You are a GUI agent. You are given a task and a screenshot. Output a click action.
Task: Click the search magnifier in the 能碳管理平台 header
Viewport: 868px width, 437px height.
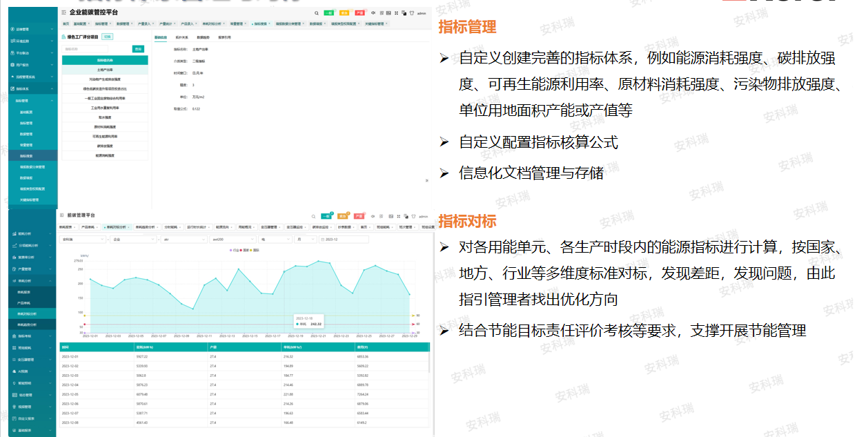pyautogui.click(x=314, y=216)
